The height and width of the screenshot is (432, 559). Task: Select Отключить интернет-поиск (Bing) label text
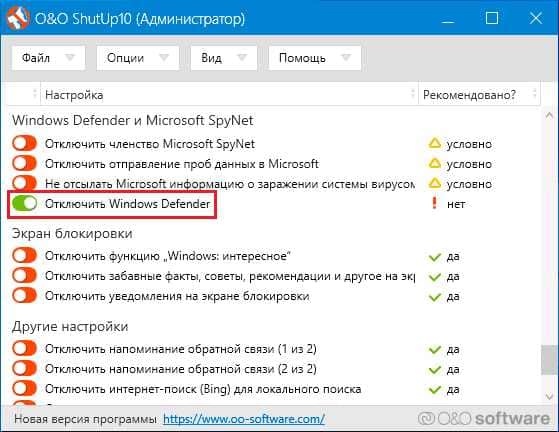pyautogui.click(x=203, y=389)
